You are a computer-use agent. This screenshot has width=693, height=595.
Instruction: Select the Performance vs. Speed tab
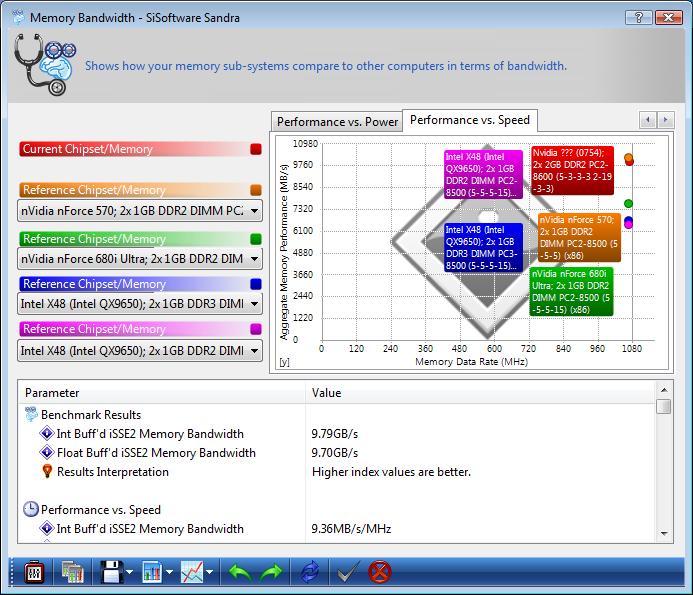click(470, 120)
